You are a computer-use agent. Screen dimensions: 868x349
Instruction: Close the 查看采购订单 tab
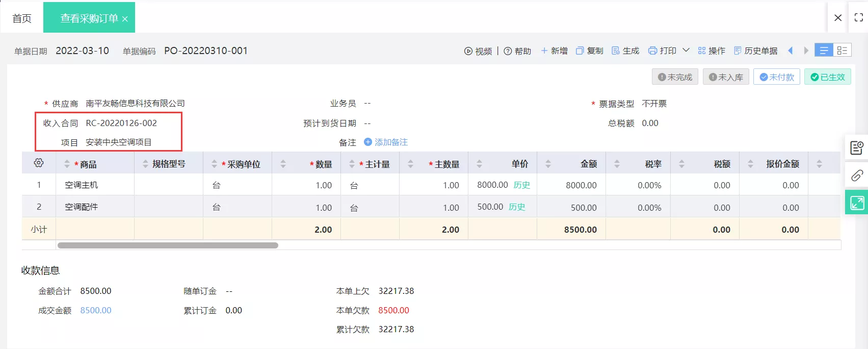125,19
